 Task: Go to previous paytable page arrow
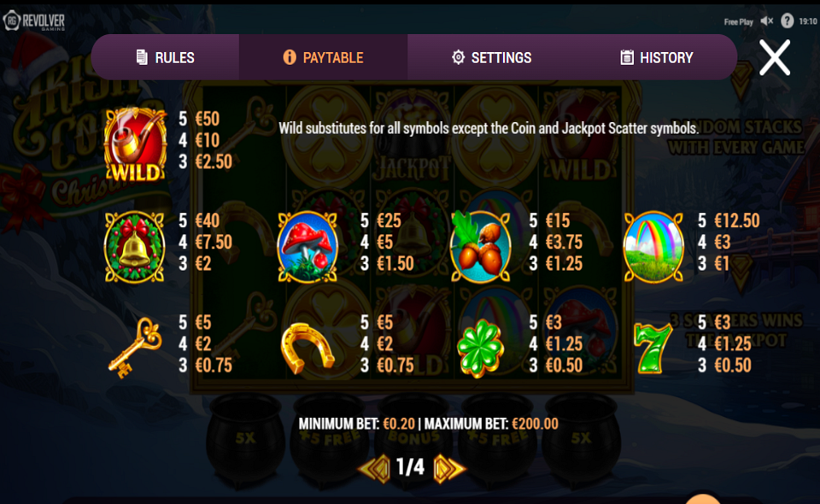pyautogui.click(x=374, y=468)
